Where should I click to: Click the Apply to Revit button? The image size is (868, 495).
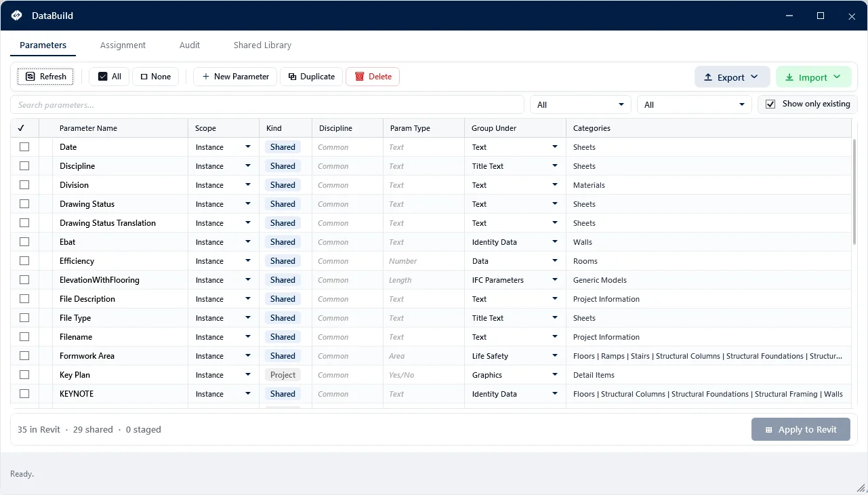click(x=801, y=429)
